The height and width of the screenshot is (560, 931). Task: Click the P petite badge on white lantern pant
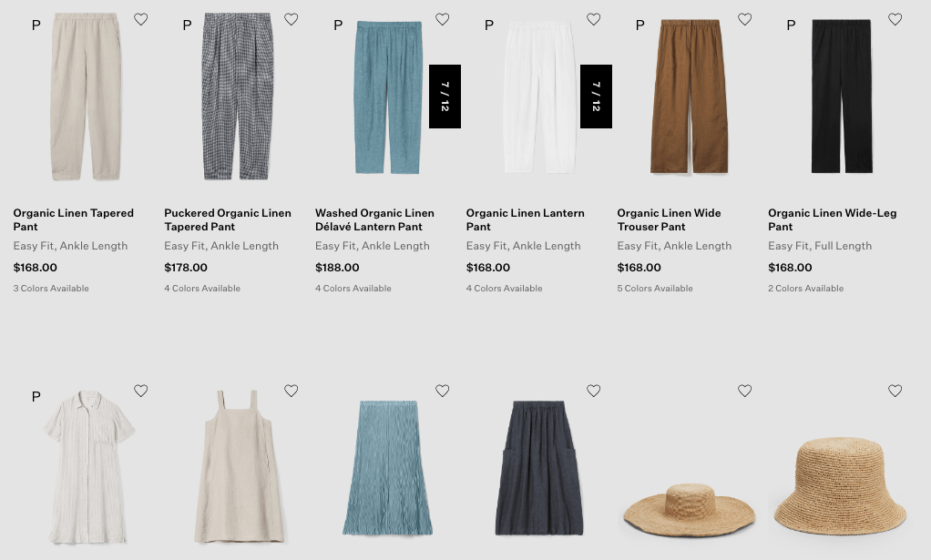click(x=489, y=25)
